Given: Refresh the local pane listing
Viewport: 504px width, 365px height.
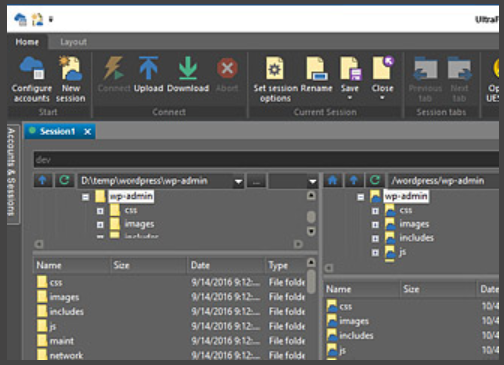Looking at the screenshot, I should (x=64, y=181).
